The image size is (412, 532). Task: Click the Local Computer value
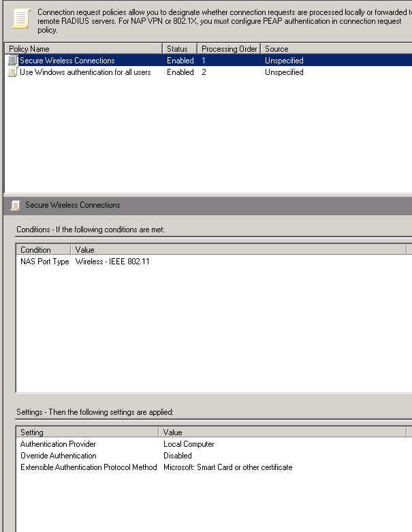[189, 443]
